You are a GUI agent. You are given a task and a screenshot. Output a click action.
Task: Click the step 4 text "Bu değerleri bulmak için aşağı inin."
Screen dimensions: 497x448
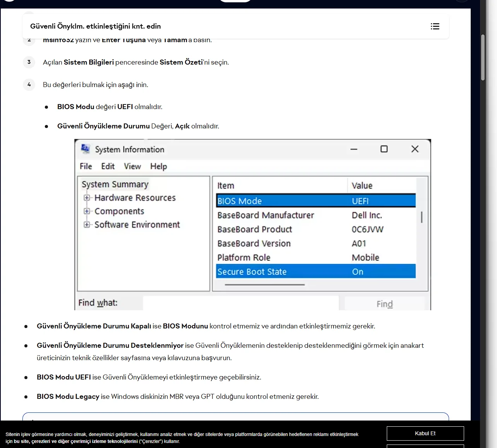pos(96,85)
